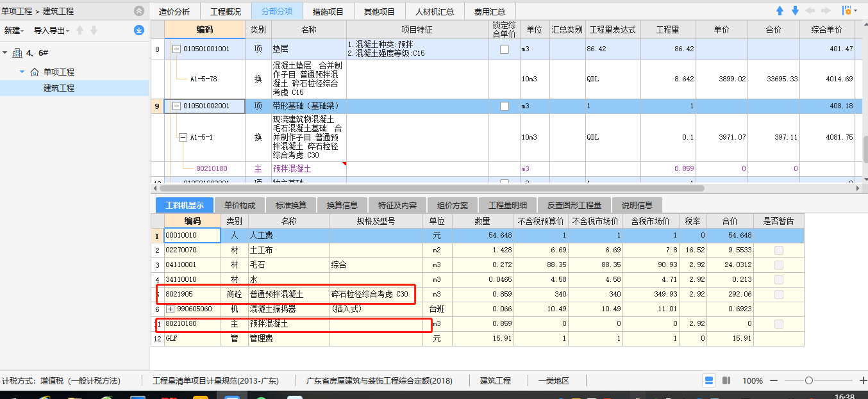Image resolution: width=868 pixels, height=399 pixels.
Task: Open the 单价构成 bottom tab
Action: [x=240, y=206]
